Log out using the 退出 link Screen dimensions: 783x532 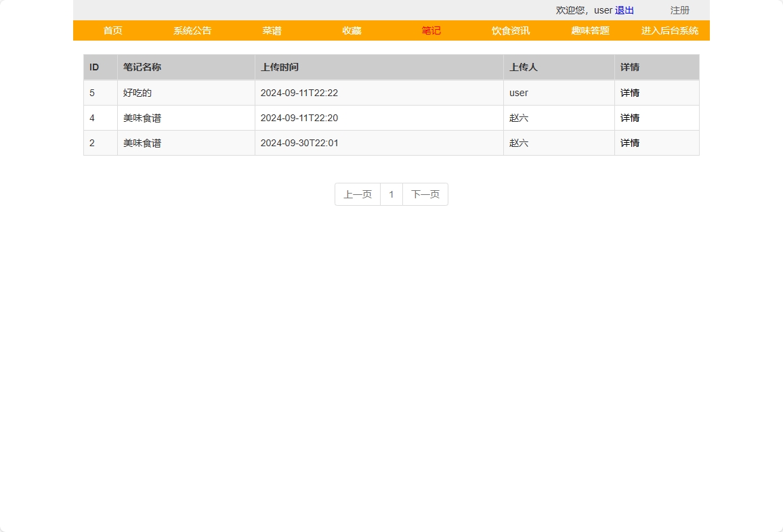625,10
